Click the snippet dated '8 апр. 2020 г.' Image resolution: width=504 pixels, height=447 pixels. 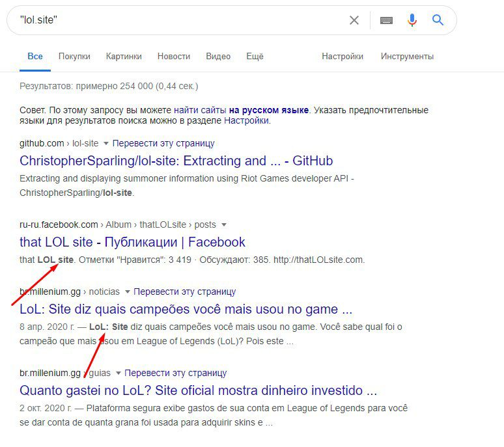[210, 334]
